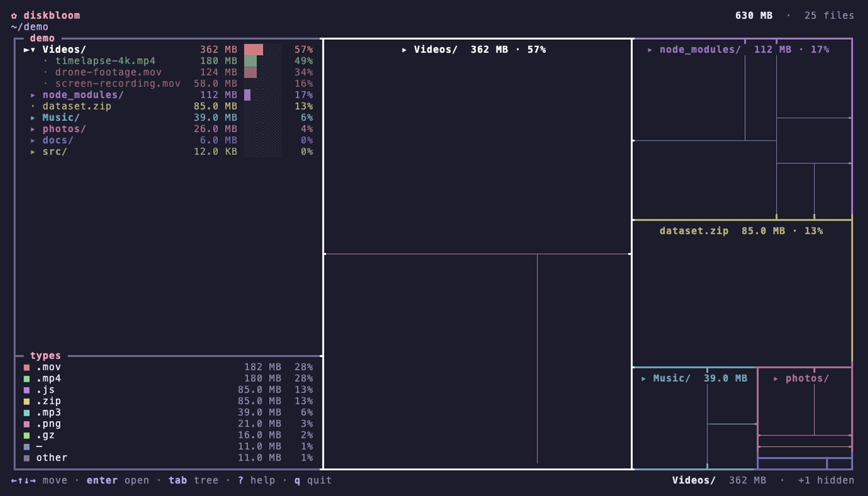The image size is (868, 496).
Task: Click '25 files' count in header
Action: click(x=830, y=15)
